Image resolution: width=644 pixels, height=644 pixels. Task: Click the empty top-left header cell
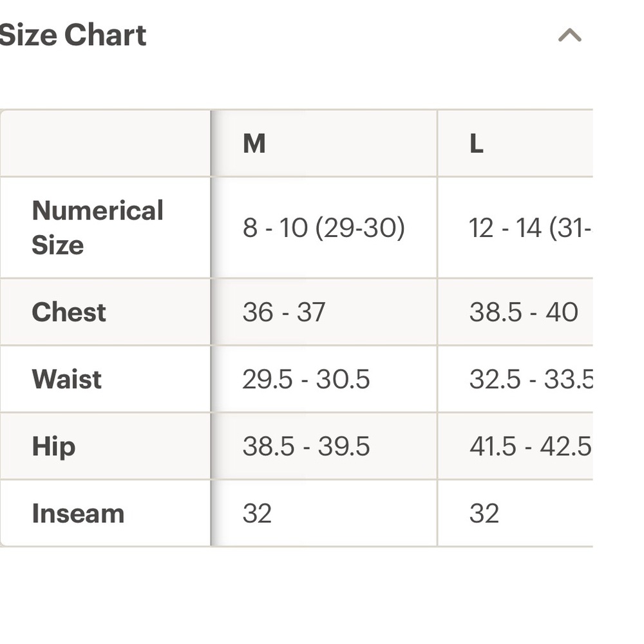[x=105, y=144]
